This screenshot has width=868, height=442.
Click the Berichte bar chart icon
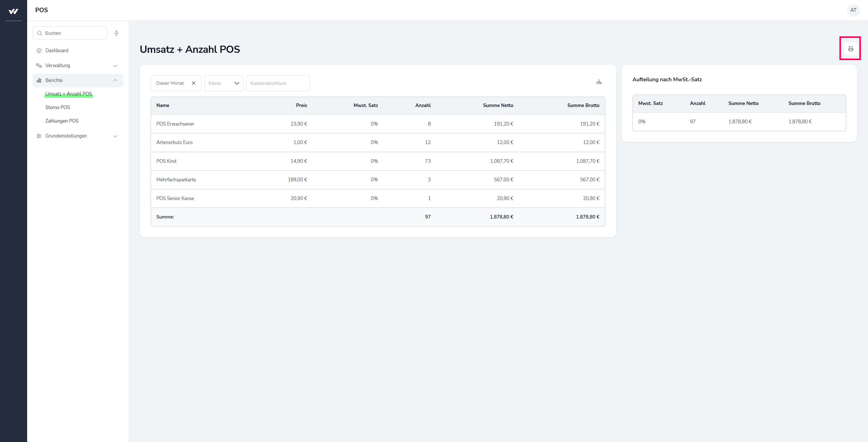click(39, 80)
